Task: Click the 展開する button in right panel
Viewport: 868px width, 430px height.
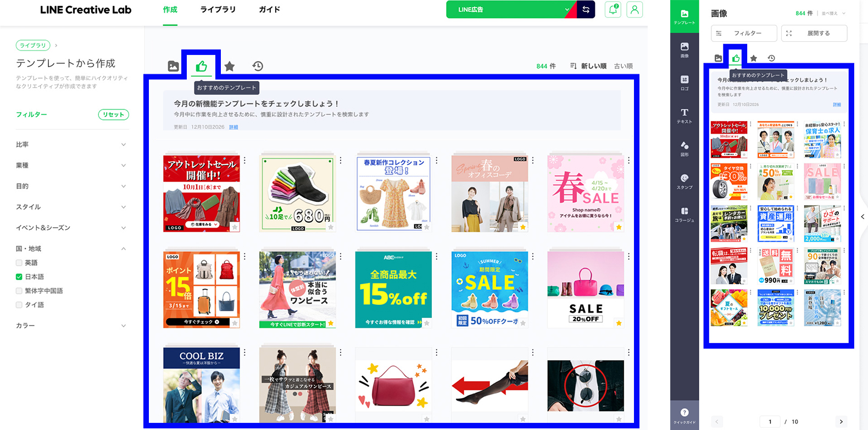Action: [814, 34]
